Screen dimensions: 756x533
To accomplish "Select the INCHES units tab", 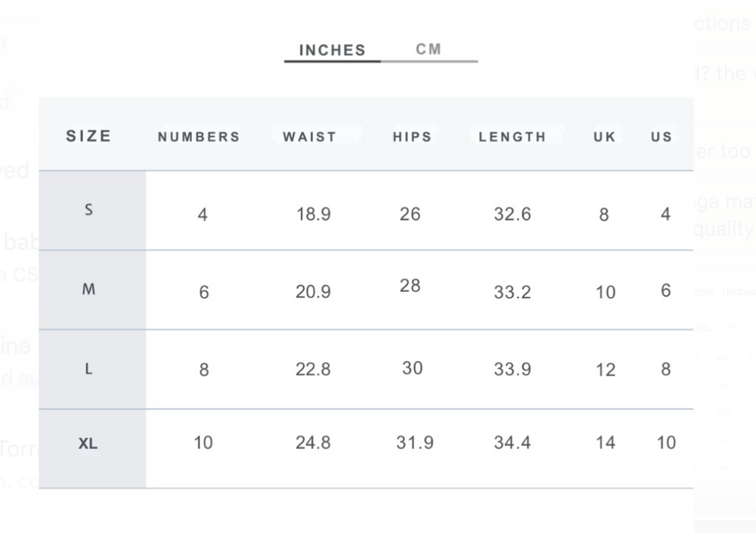I will point(332,50).
